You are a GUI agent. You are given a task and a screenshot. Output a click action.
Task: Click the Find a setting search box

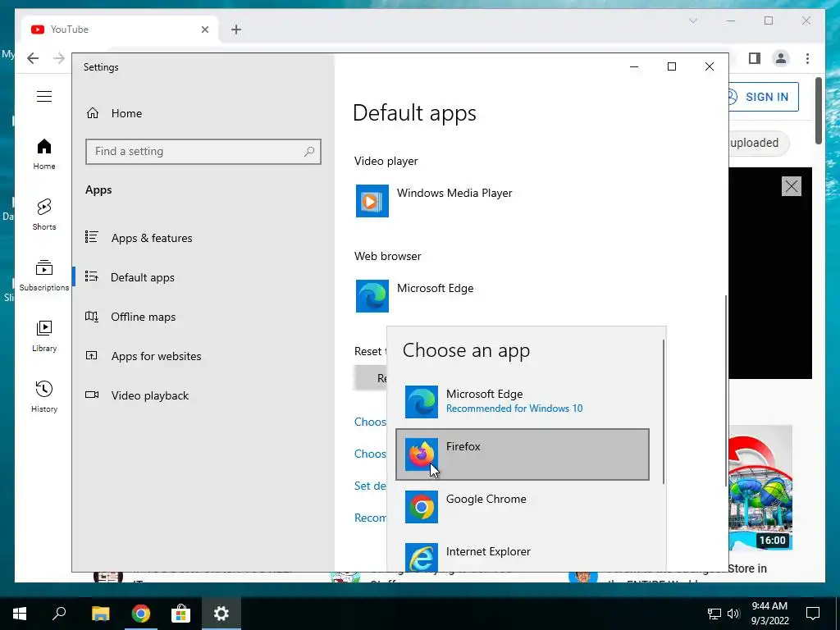click(203, 152)
